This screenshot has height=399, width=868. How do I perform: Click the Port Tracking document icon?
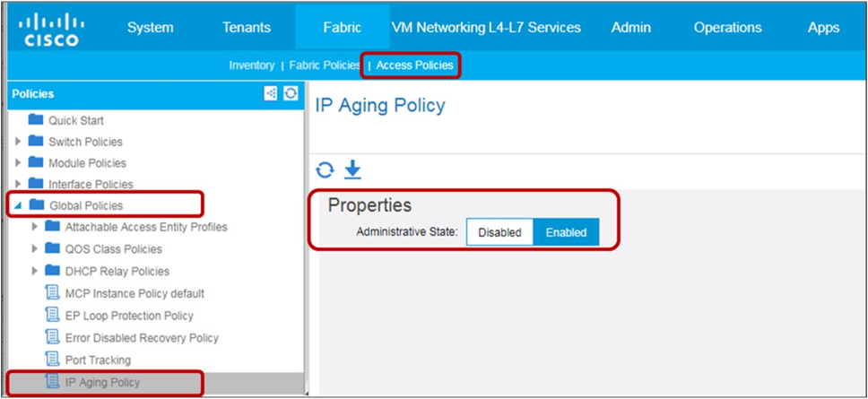52,360
